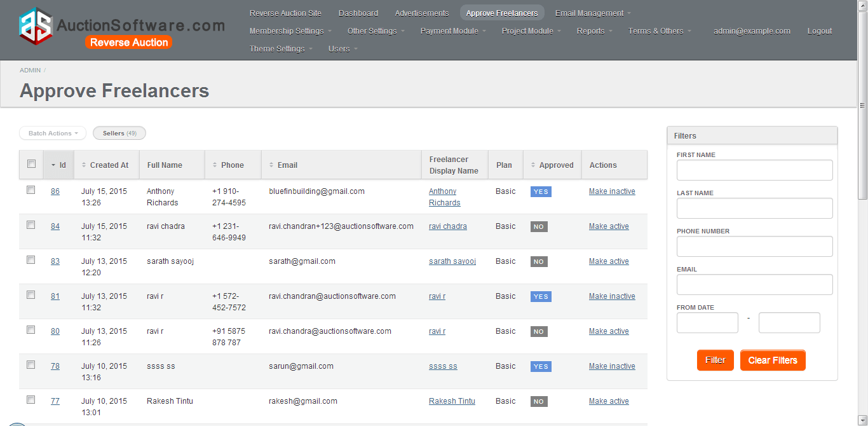The height and width of the screenshot is (426, 868).
Task: Check the row checkbox for Id 84
Action: pyautogui.click(x=31, y=225)
